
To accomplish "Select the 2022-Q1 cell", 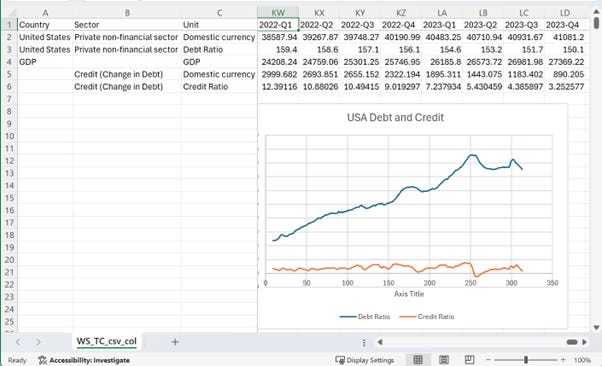I will coord(278,25).
